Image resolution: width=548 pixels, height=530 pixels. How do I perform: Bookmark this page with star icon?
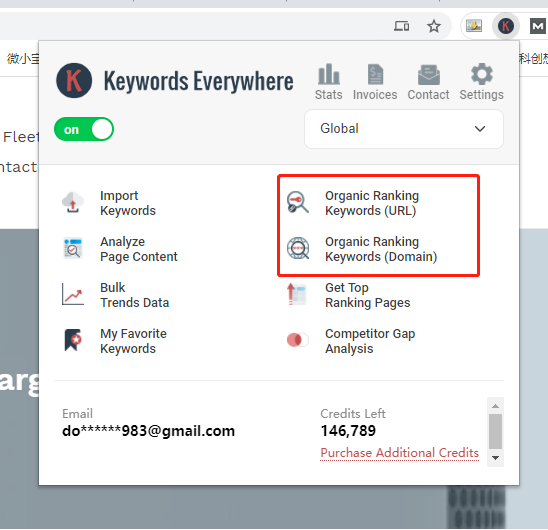coord(434,26)
